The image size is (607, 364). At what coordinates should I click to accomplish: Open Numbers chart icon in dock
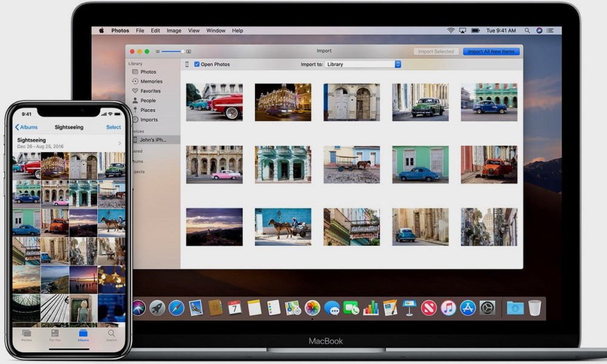(371, 308)
